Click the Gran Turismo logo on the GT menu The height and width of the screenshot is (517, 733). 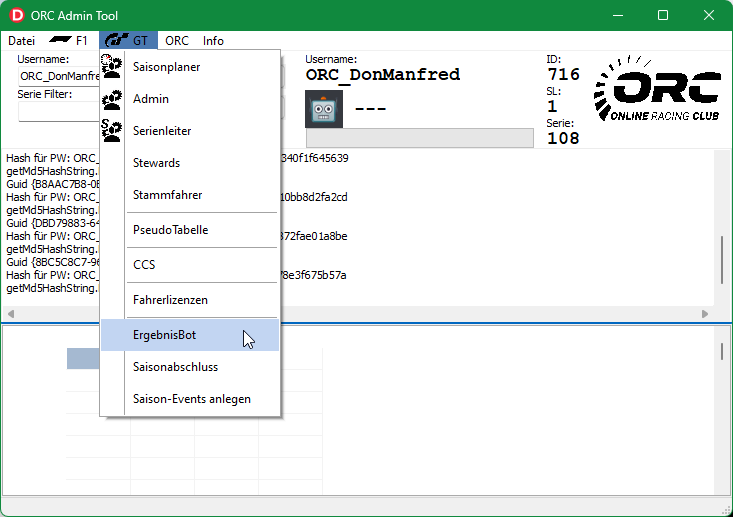117,41
